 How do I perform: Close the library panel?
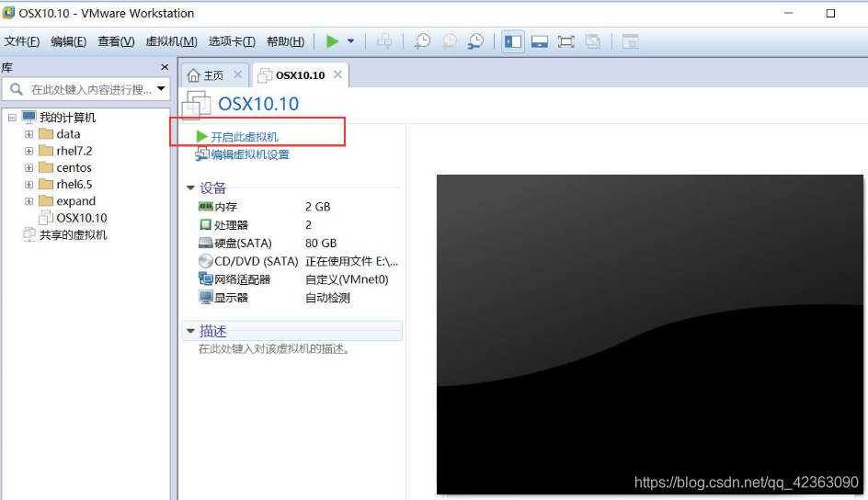165,67
